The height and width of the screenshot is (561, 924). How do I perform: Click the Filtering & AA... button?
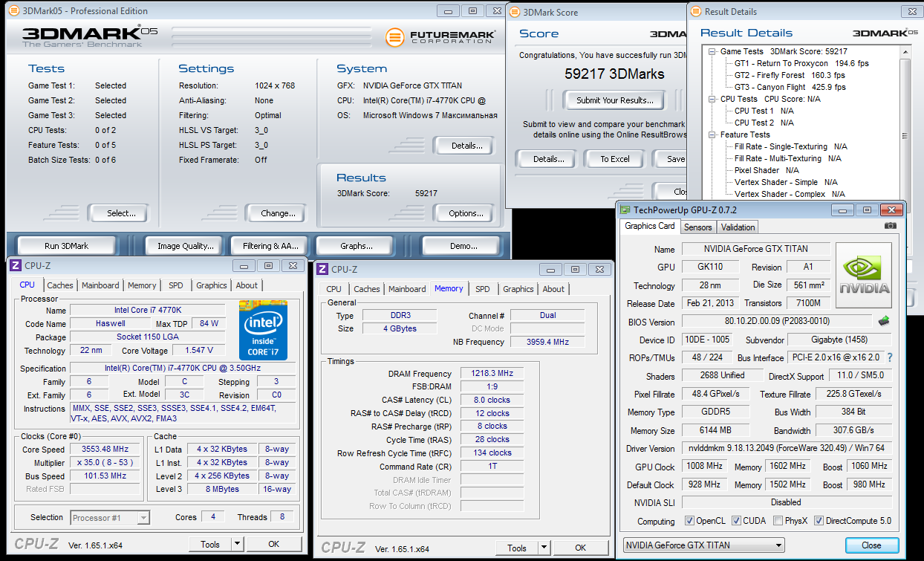coord(270,246)
